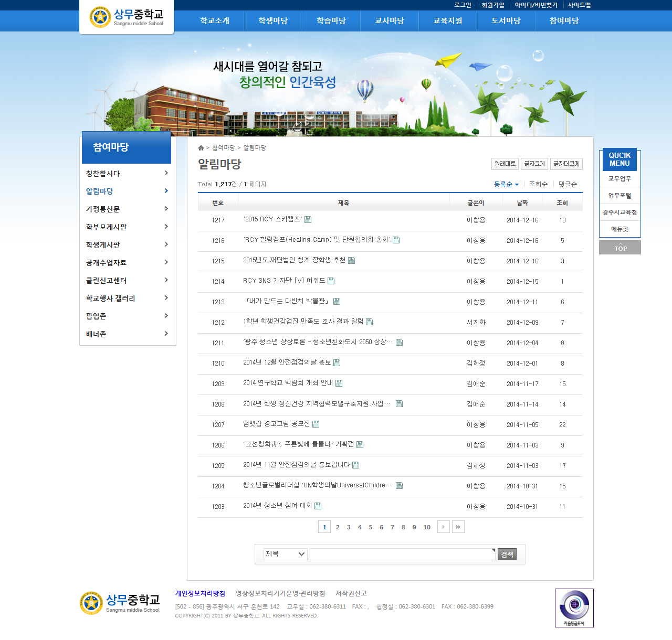Click the home icon in breadcrumb
672x640 pixels.
(201, 148)
